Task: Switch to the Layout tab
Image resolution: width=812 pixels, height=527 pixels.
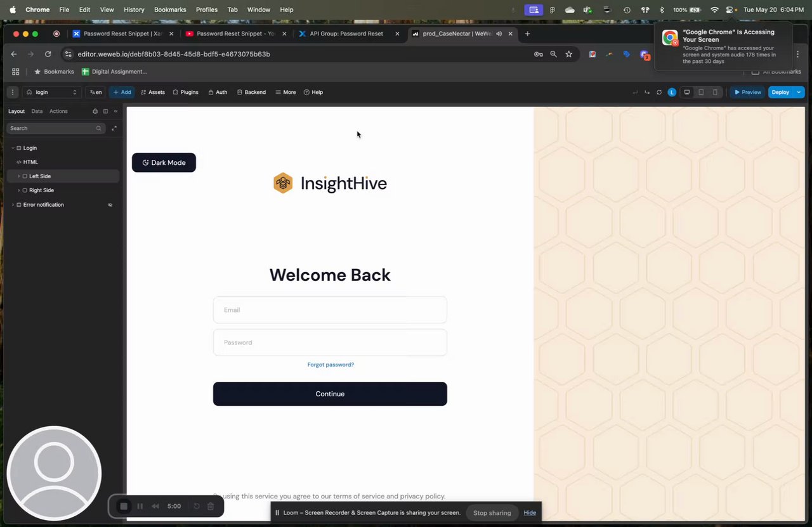Action: pos(16,111)
